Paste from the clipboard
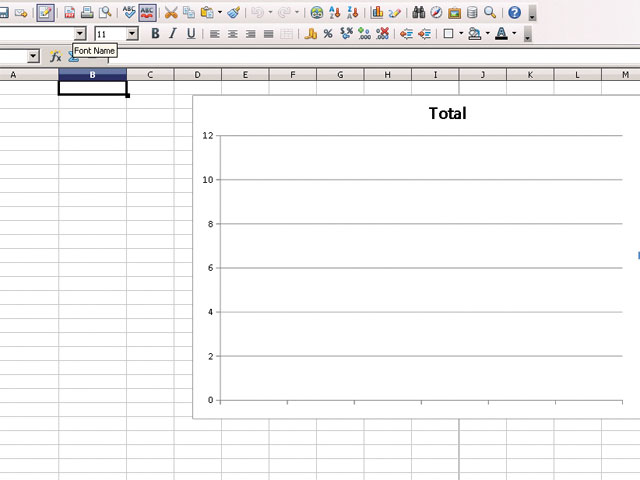Viewport: 640px width, 480px height. [207, 13]
